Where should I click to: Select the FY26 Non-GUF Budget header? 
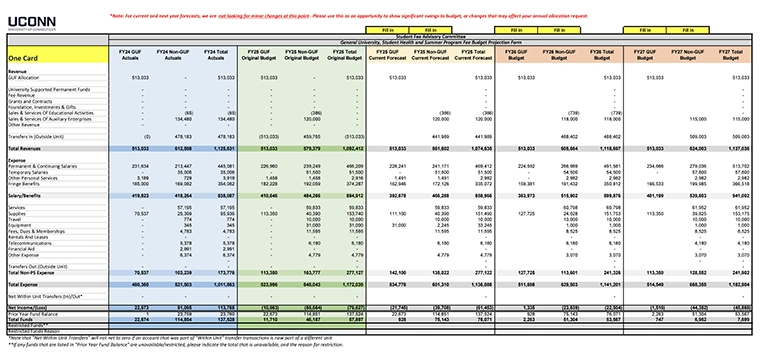point(559,54)
